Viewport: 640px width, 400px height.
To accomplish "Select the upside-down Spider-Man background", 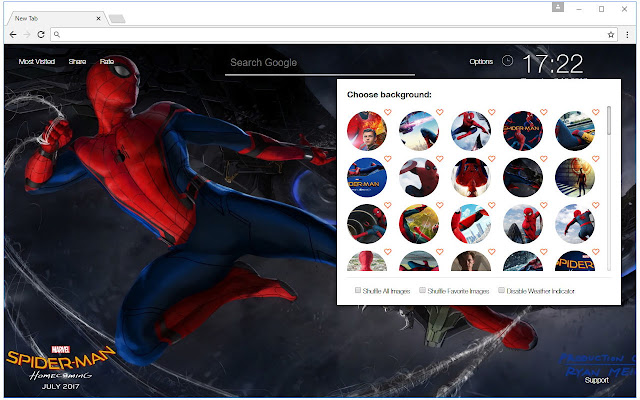I will point(471,178).
